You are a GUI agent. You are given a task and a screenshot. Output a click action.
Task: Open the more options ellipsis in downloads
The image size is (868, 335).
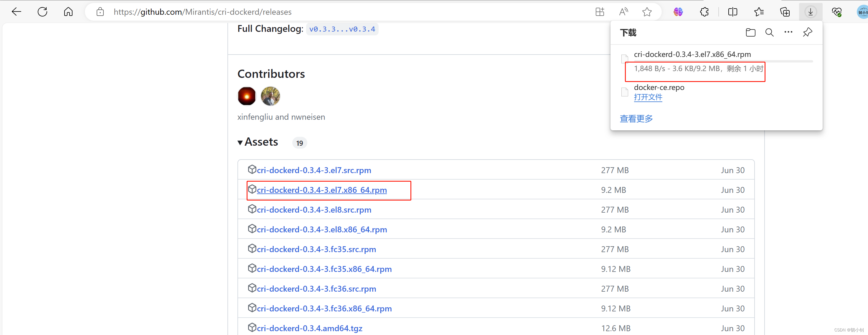(788, 32)
